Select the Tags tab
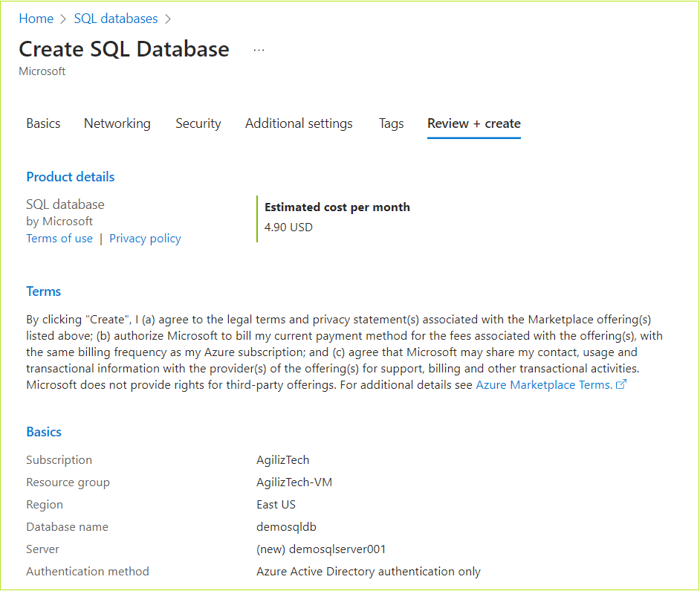This screenshot has height=591, width=700. [x=391, y=123]
